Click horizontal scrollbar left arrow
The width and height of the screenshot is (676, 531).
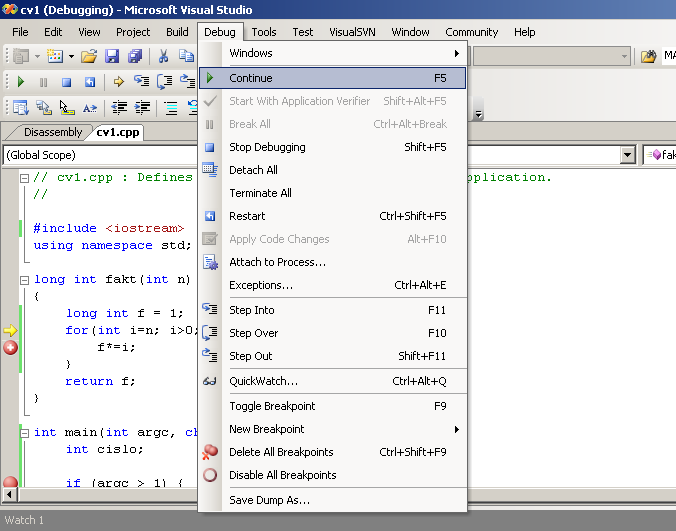9,495
